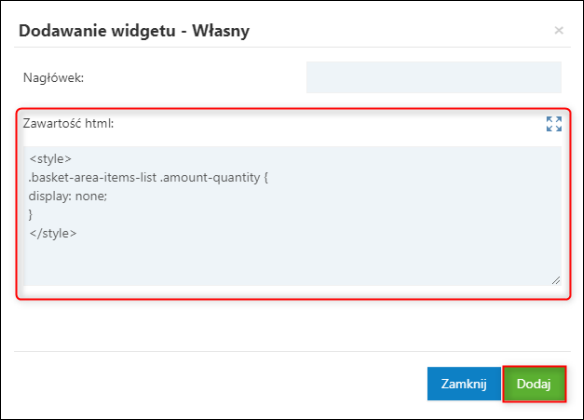
Task: Expand html content editor to fullscreen
Action: pos(554,124)
